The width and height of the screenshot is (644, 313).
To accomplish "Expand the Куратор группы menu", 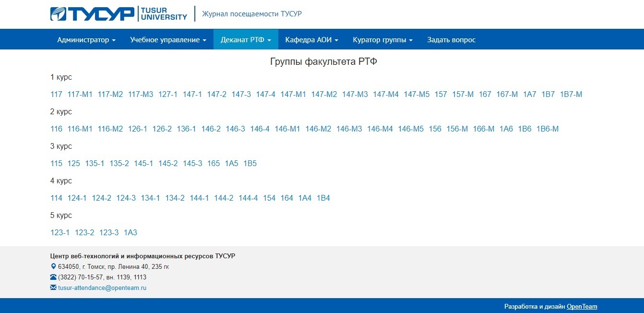I will [382, 40].
